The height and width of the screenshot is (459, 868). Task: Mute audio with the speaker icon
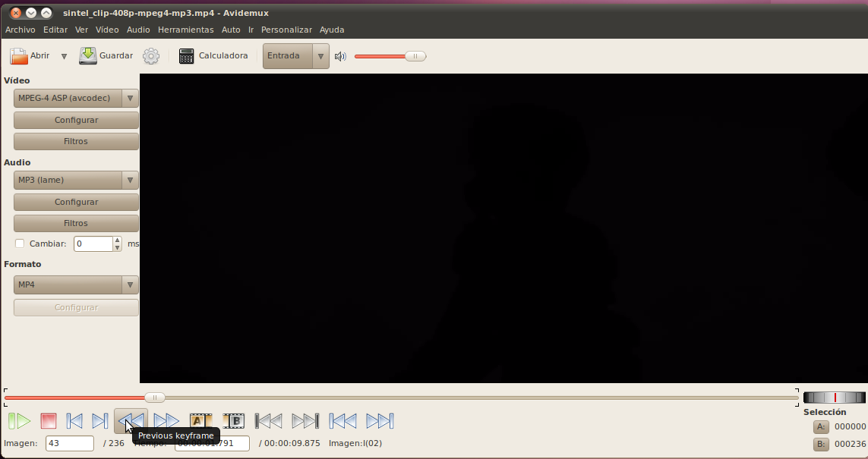pyautogui.click(x=340, y=56)
